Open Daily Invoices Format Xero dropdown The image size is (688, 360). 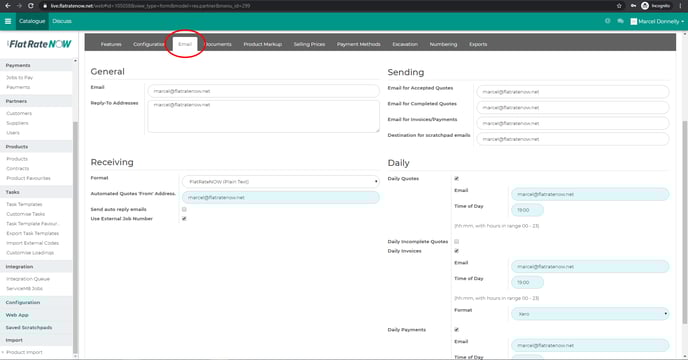point(590,314)
